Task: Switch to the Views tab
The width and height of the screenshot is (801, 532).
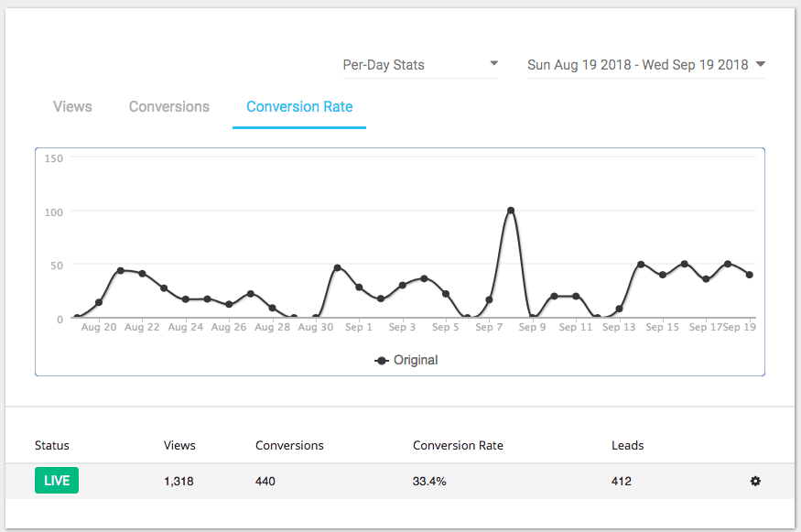Action: [x=72, y=107]
